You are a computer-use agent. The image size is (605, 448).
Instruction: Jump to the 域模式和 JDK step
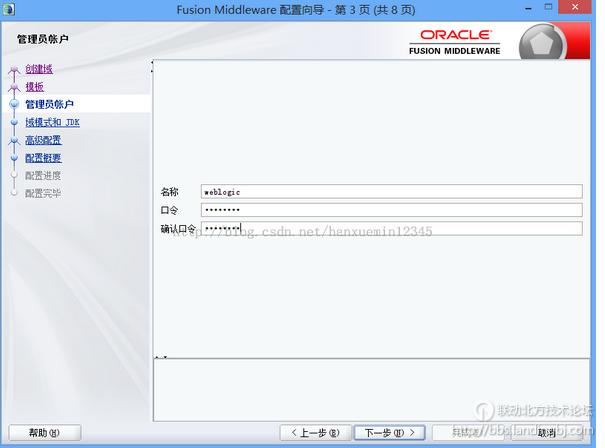coord(52,122)
